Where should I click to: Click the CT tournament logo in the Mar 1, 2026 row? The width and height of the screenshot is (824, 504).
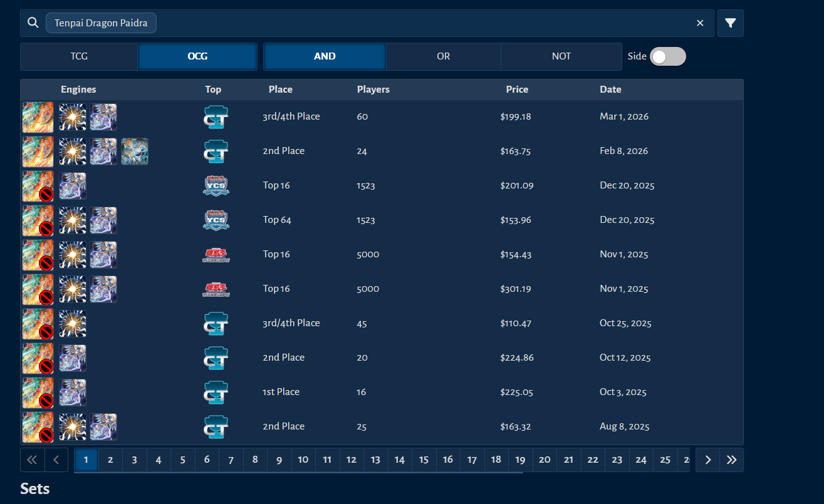point(216,117)
